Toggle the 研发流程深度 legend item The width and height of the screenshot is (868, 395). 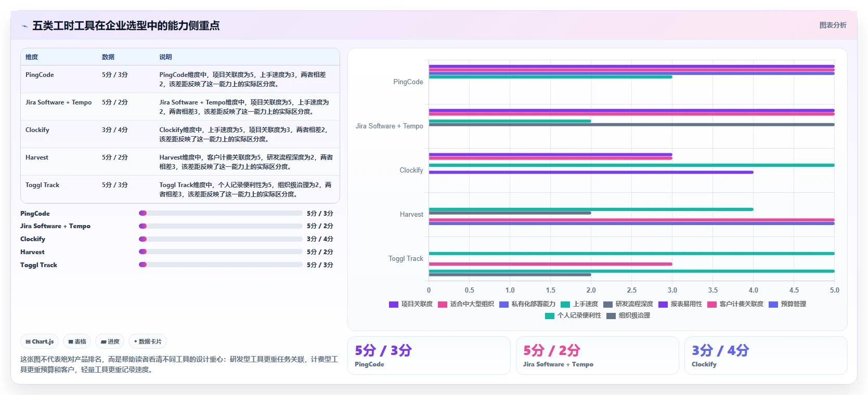click(628, 304)
